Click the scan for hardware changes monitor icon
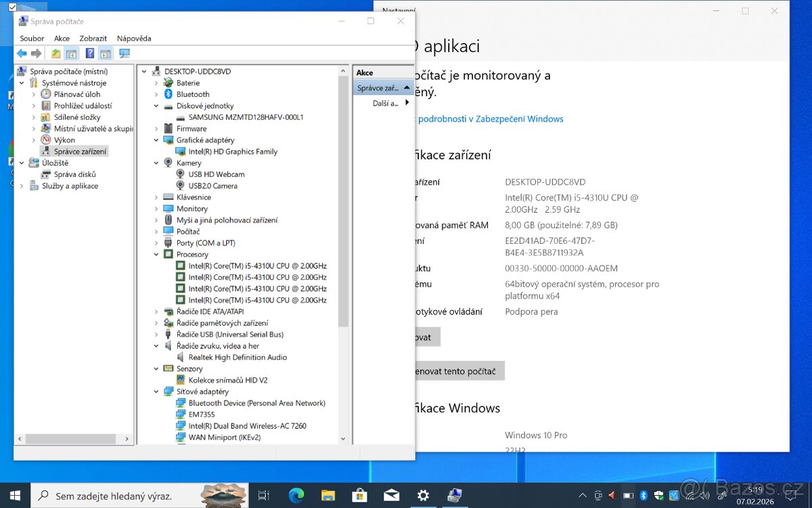 125,54
